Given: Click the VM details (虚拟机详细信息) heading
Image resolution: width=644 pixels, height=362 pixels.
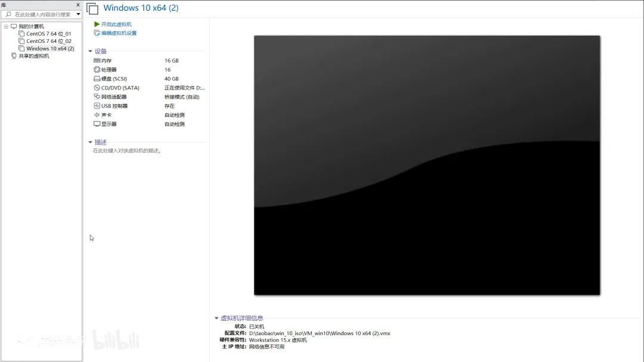Looking at the screenshot, I should (242, 318).
